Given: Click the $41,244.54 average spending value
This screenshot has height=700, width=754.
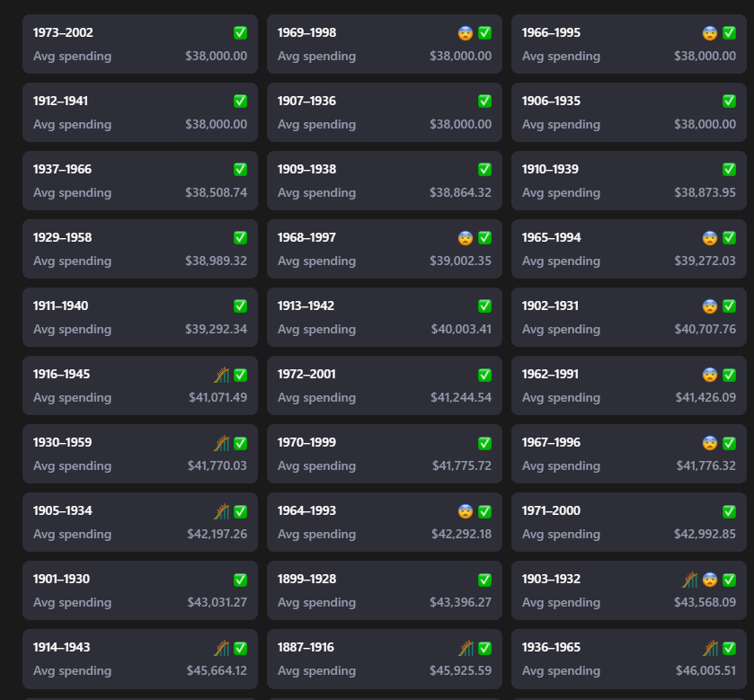Looking at the screenshot, I should tap(461, 398).
